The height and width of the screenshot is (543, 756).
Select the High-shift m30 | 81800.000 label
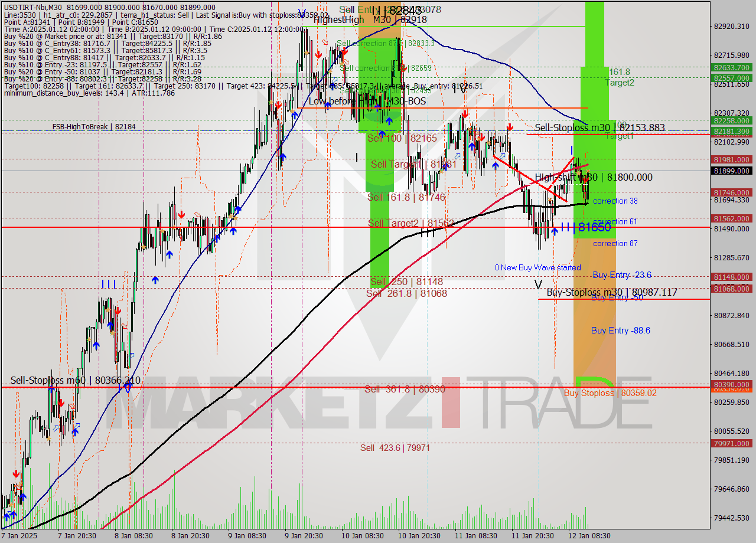594,177
